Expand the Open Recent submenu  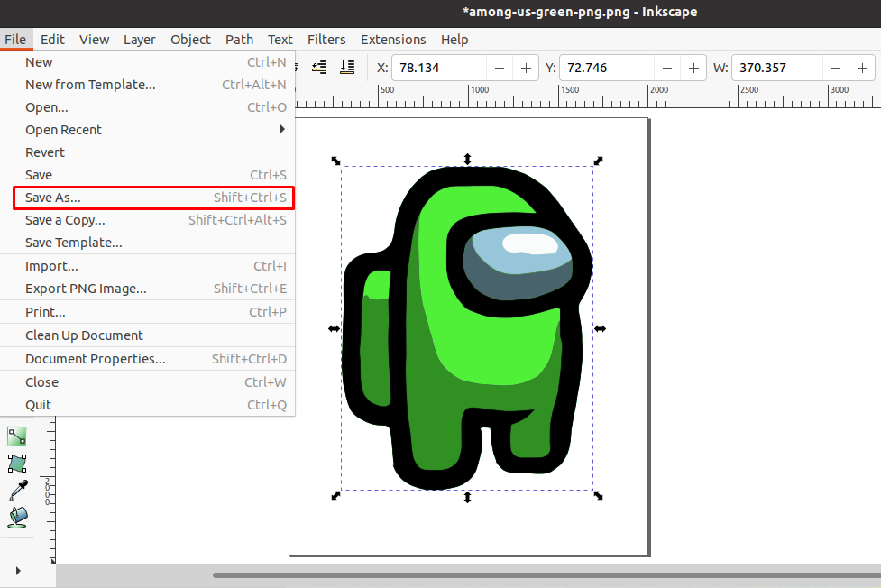[x=63, y=129]
